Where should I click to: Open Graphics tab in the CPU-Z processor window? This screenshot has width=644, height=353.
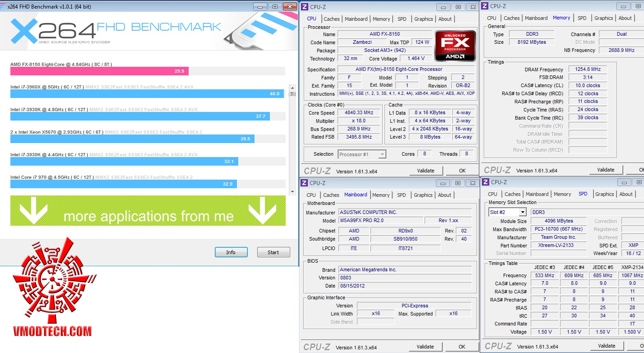[x=424, y=19]
